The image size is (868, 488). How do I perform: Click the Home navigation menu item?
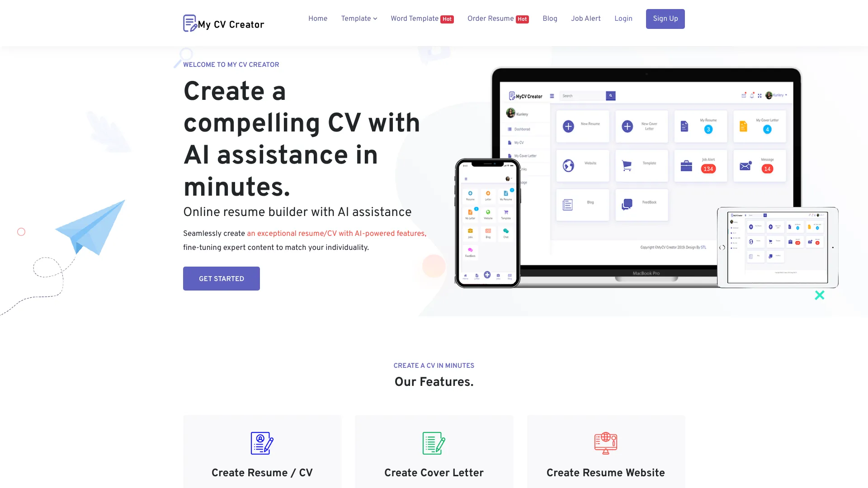(318, 19)
